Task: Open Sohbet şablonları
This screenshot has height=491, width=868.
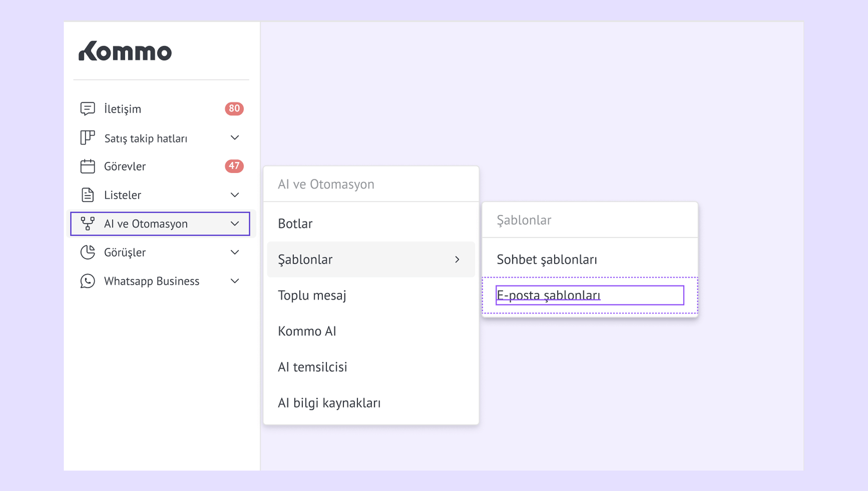Action: (x=547, y=259)
